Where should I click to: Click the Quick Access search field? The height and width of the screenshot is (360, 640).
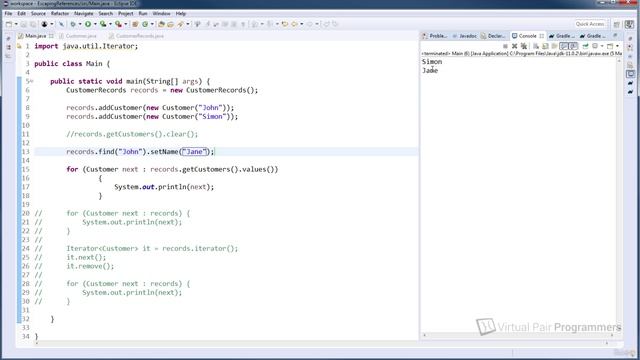[591, 24]
